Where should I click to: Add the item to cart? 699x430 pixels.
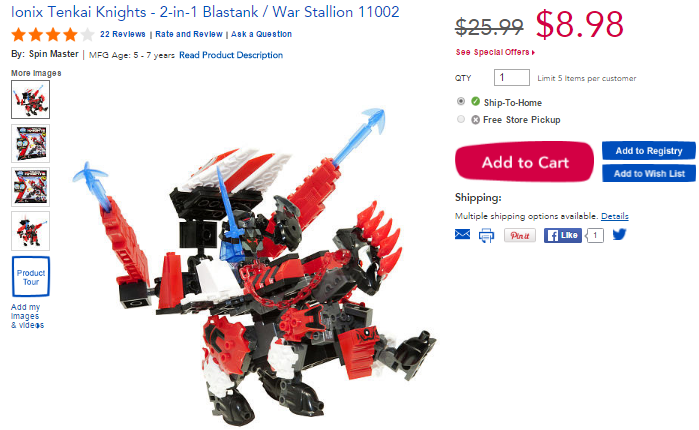(524, 162)
